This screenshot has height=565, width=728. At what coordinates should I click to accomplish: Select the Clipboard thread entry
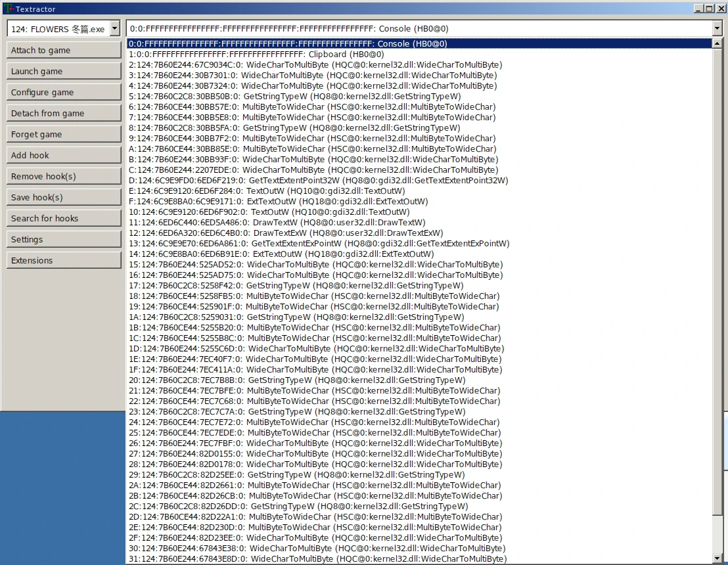click(x=256, y=55)
